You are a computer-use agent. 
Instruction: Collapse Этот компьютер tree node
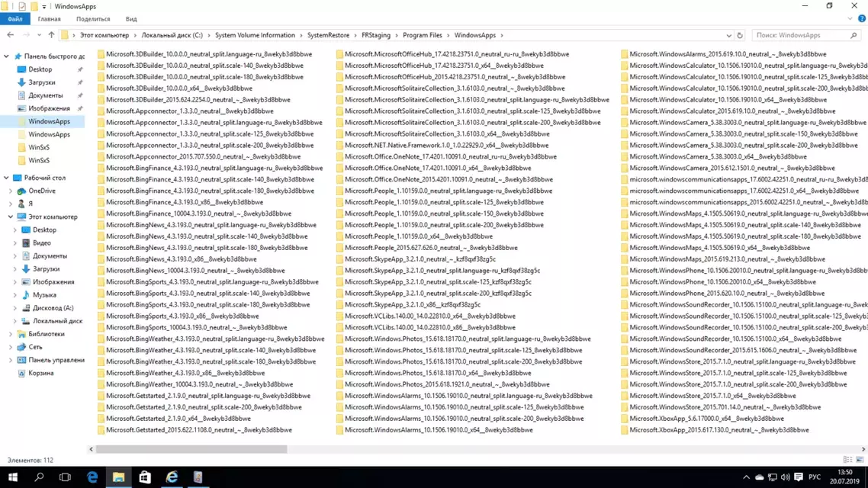coord(11,217)
